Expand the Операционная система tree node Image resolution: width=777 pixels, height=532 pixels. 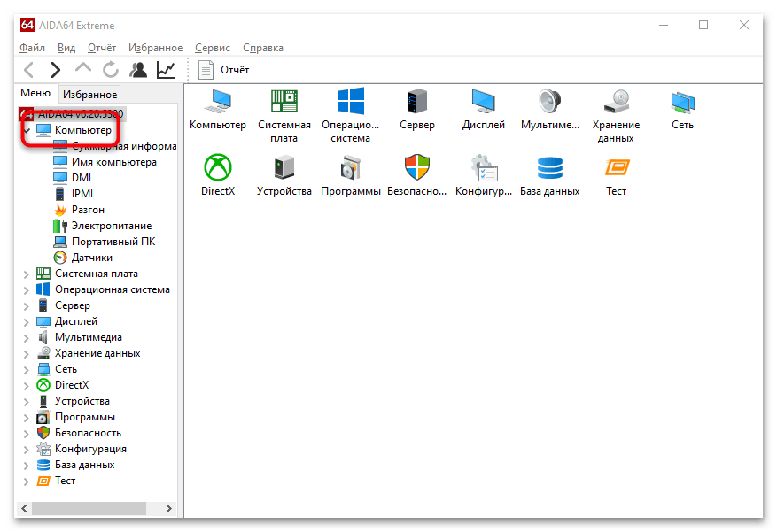27,290
